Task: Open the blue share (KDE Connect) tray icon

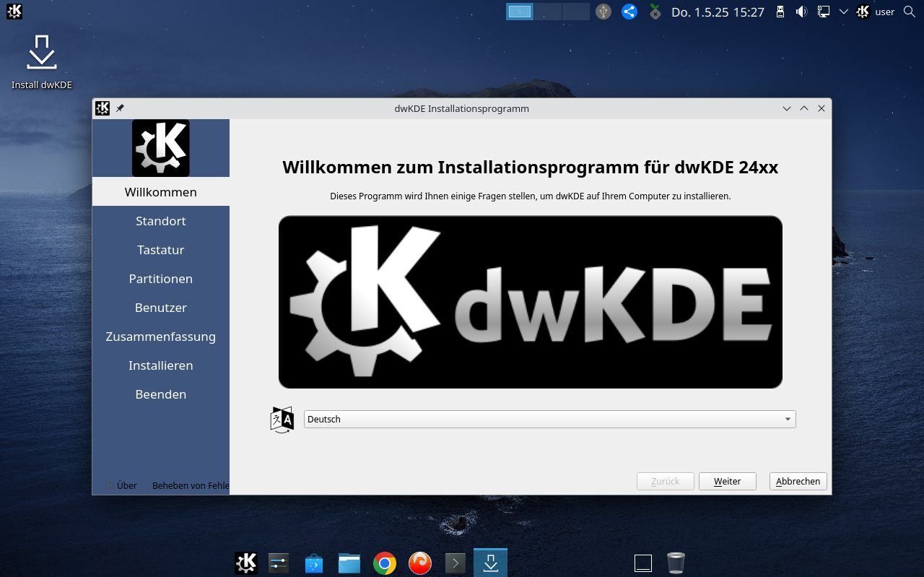Action: click(x=629, y=12)
